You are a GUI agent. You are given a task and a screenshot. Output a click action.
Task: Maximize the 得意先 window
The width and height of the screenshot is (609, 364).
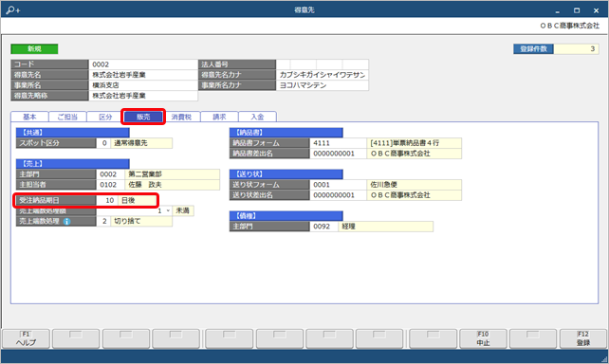577,10
